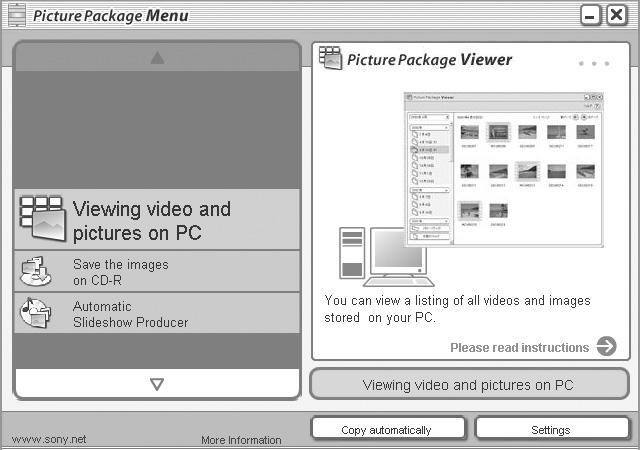Open the www.sony.net link
640x450 pixels.
49,439
